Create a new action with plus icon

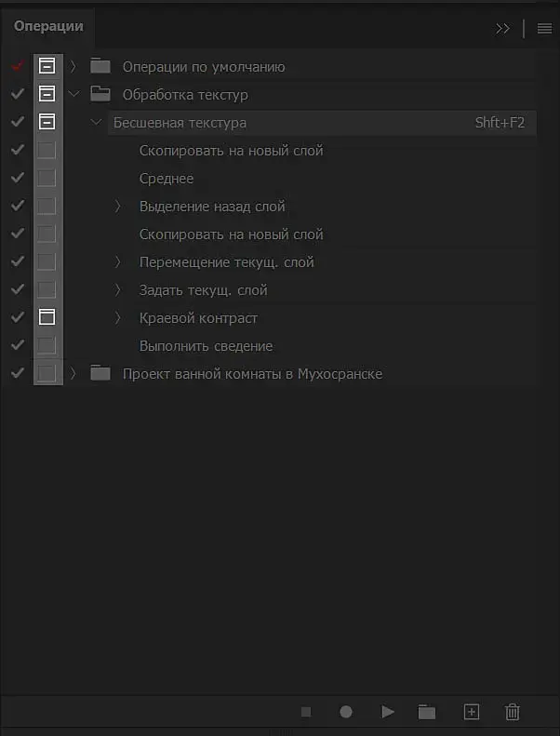click(472, 712)
